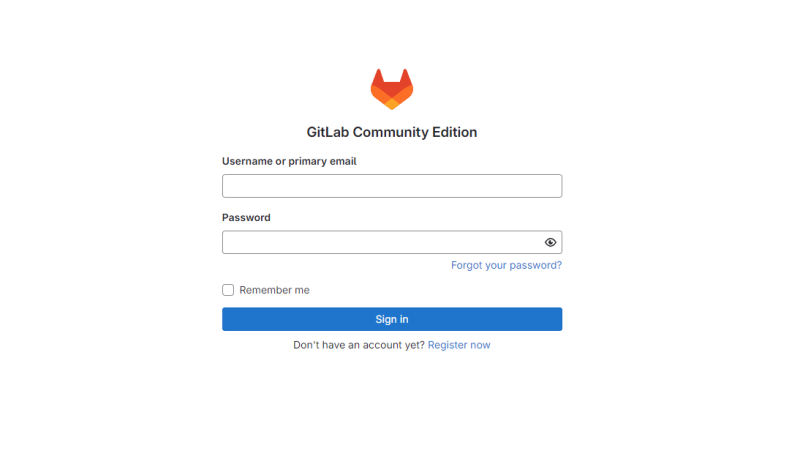Reveal typed password with the eye toggle
Viewport: 800px width, 459px height.
(x=550, y=242)
